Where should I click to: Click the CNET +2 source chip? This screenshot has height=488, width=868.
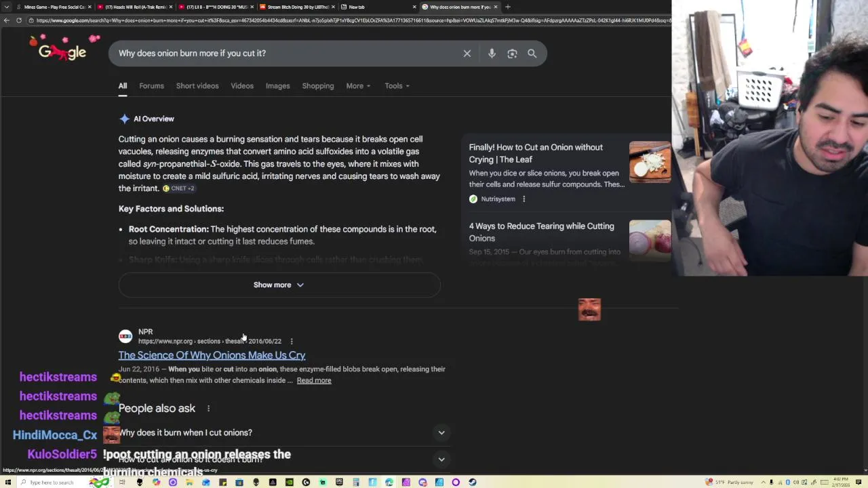[x=178, y=188]
